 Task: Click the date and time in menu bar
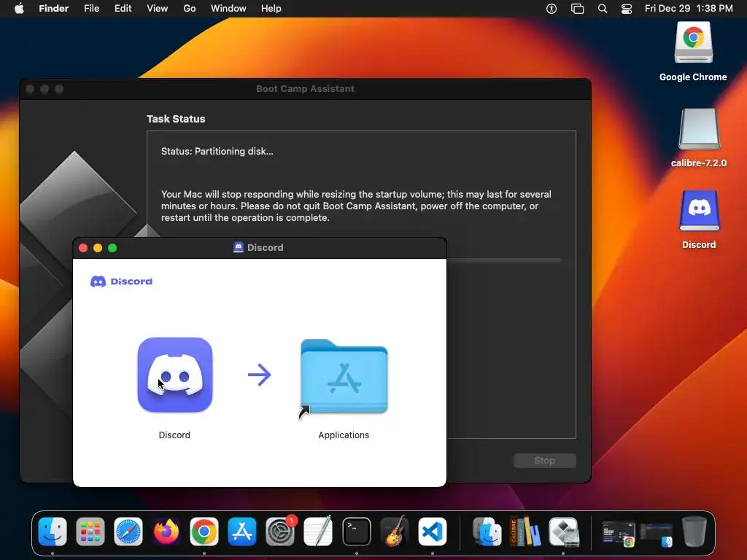(689, 9)
